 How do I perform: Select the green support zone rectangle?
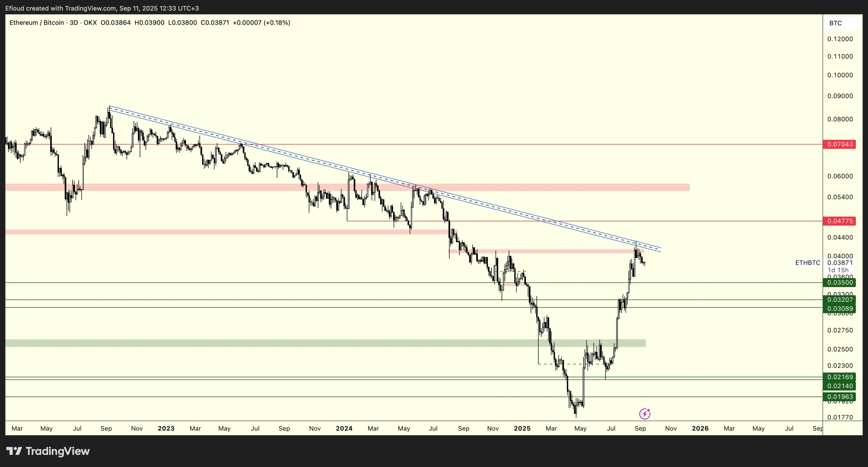click(x=269, y=343)
